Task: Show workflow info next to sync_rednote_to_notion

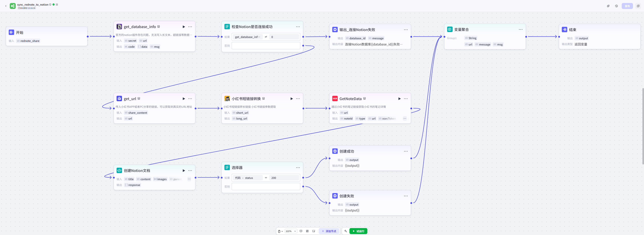Action: pyautogui.click(x=50, y=4)
